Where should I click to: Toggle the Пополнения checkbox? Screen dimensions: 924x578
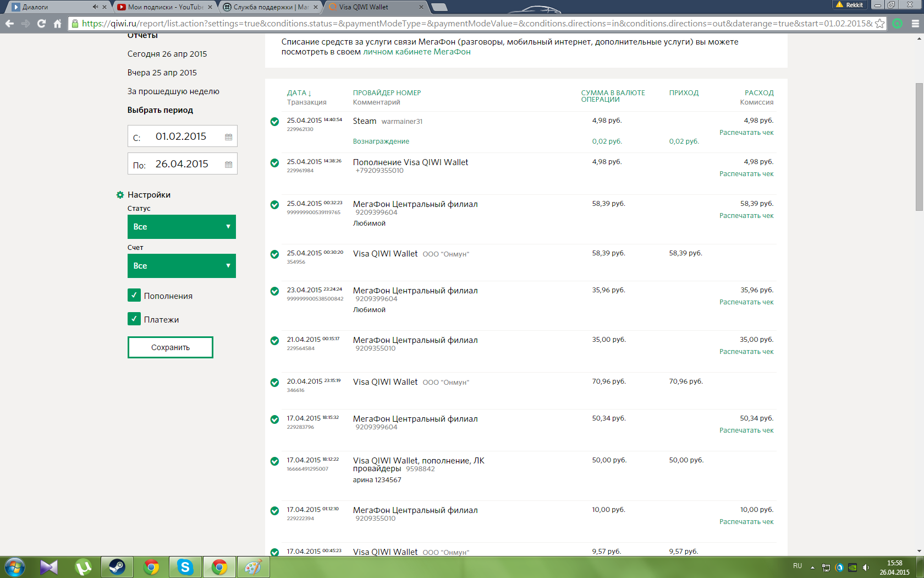134,295
